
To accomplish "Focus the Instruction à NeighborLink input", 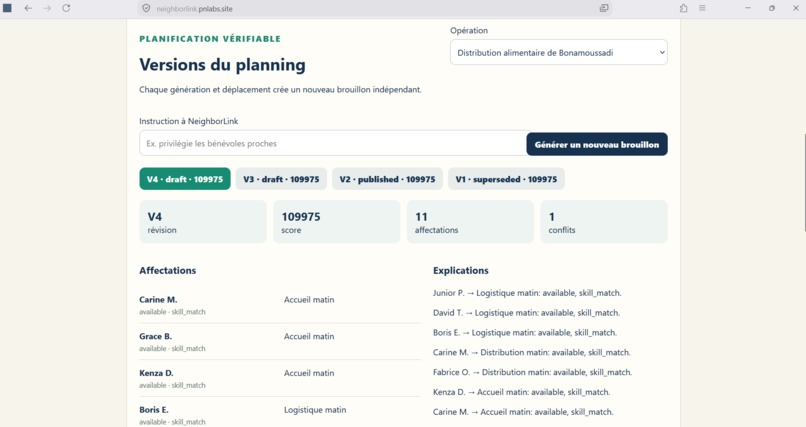I will pos(333,143).
